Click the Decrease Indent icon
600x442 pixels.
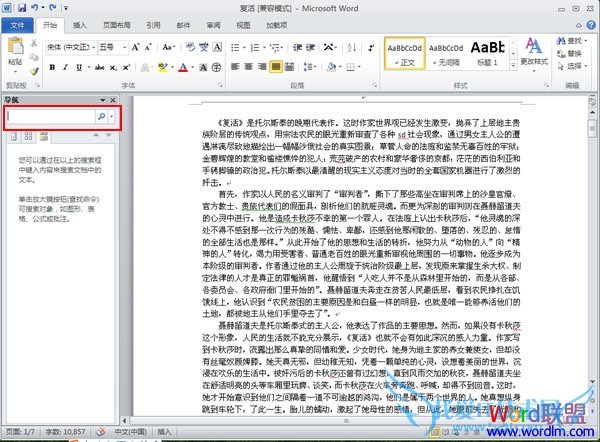click(298, 47)
